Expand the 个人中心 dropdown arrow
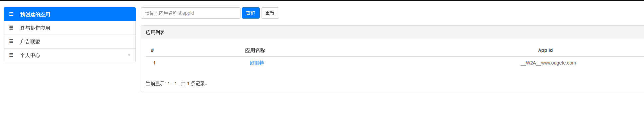The image size is (644, 121). pos(129,55)
